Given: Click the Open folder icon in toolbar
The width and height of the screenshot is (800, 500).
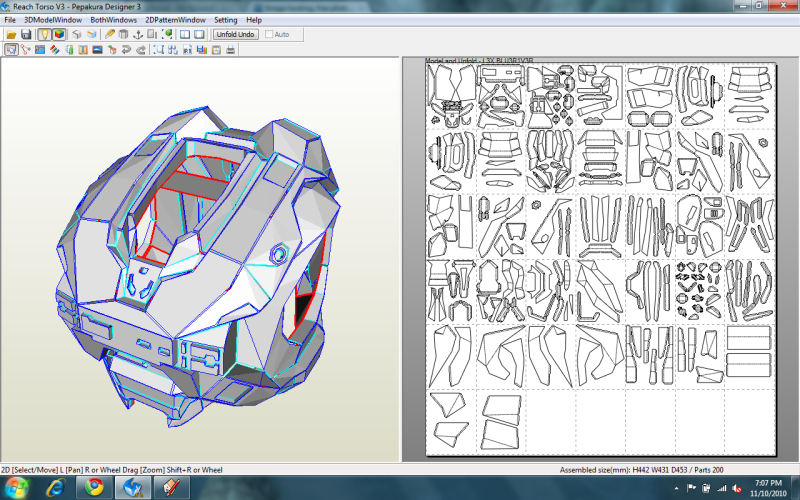Looking at the screenshot, I should [11, 35].
